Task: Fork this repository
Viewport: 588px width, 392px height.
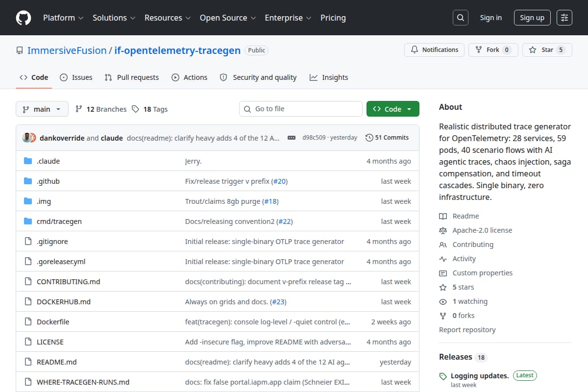Action: (x=493, y=50)
